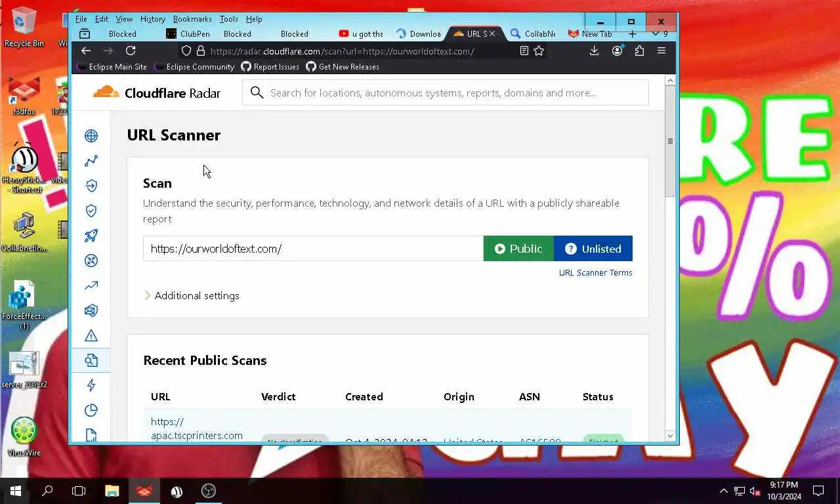Open the browser hamburger application menu
Viewport: 840px width, 504px height.
pos(661,51)
